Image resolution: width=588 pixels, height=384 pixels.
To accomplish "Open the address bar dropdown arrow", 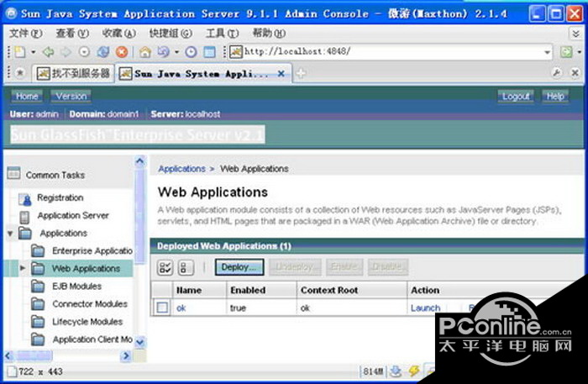I will coord(548,52).
